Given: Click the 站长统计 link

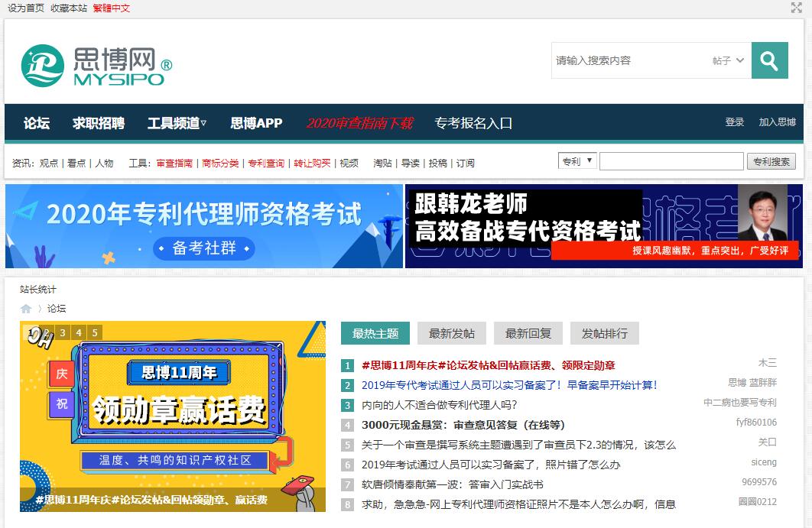Looking at the screenshot, I should 37,290.
